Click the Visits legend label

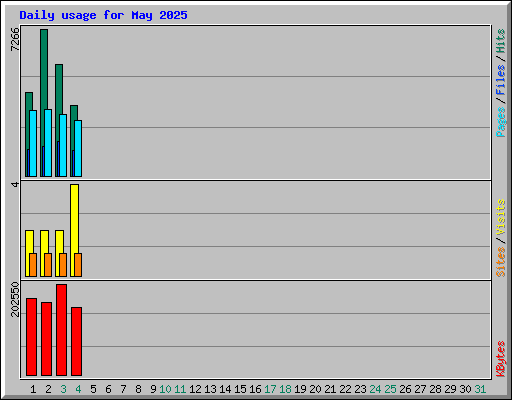pos(500,218)
